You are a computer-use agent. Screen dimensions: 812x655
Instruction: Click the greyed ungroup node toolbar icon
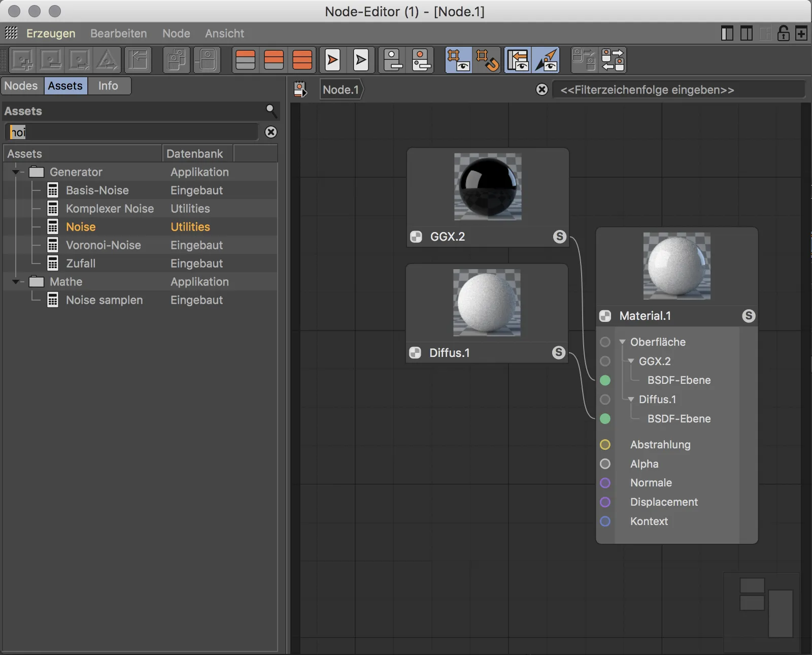point(208,60)
